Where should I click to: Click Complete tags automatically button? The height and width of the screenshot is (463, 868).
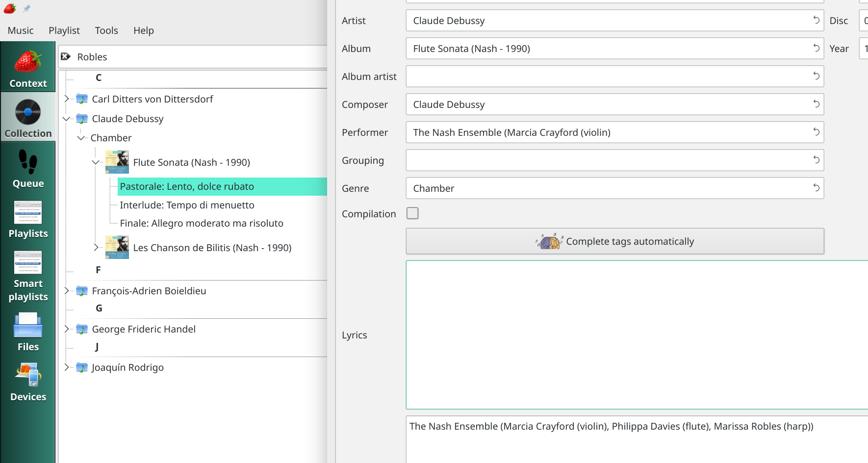point(614,241)
